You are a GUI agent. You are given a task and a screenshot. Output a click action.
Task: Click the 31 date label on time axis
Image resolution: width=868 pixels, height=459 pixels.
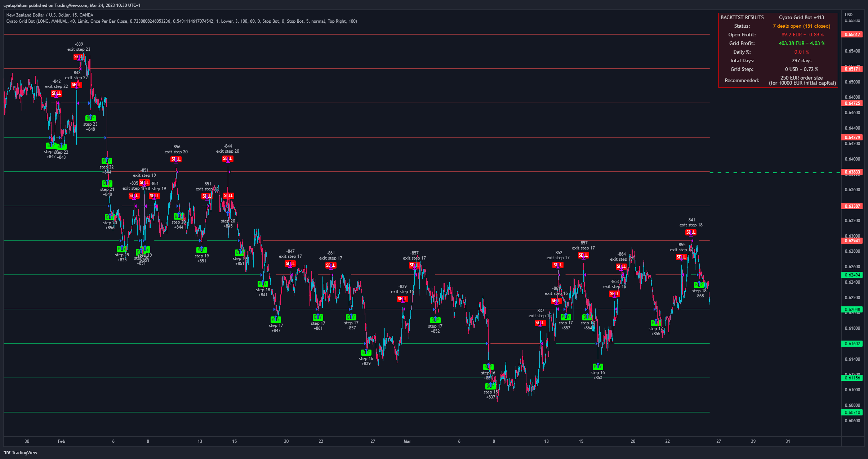click(x=788, y=441)
